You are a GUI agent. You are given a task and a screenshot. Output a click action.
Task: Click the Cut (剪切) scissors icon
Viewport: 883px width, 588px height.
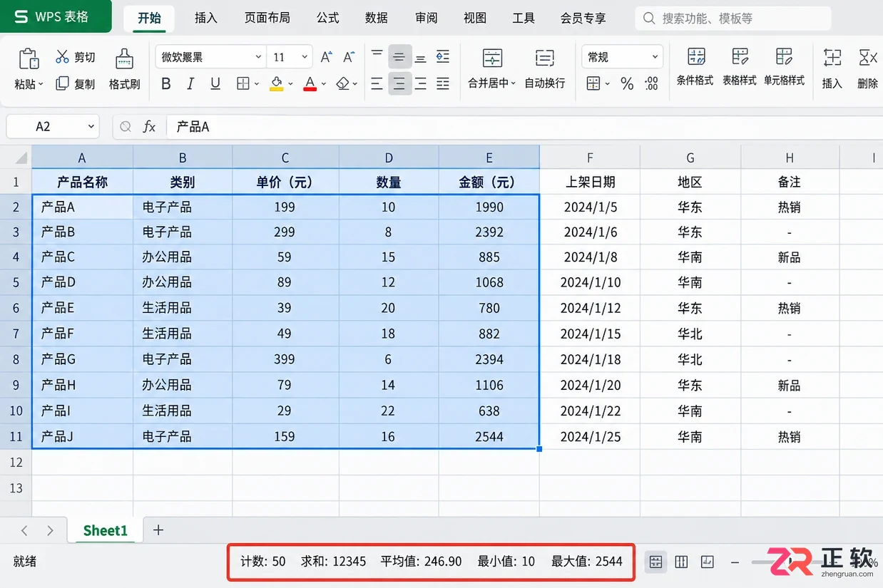point(62,57)
